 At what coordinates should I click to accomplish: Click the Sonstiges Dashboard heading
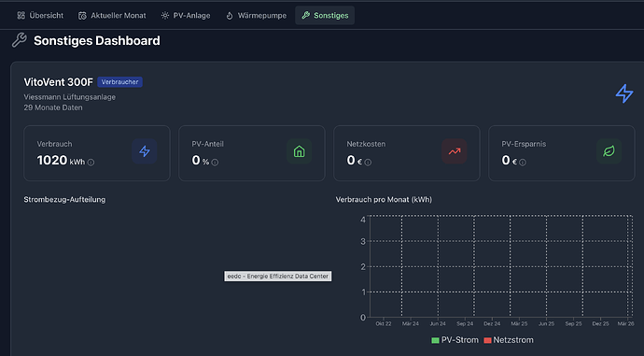[97, 41]
